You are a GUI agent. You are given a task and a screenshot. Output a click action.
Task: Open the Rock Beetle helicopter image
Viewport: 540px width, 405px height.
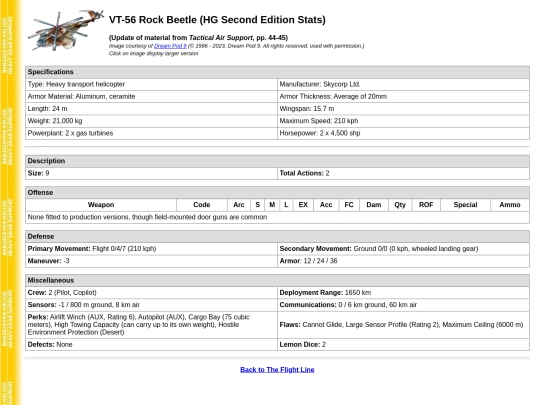65,30
